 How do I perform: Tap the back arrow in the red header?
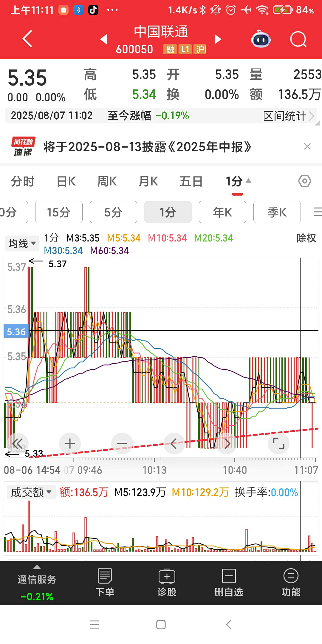[27, 39]
